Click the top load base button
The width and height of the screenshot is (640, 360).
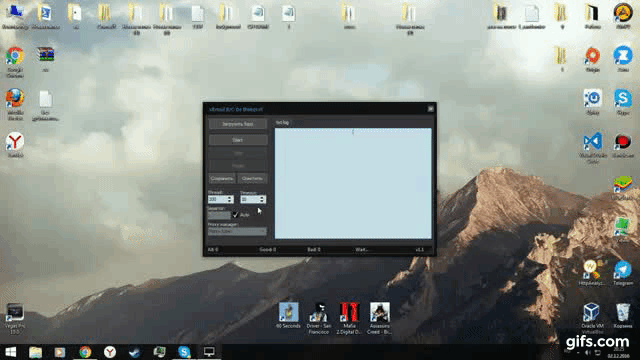[x=238, y=124]
